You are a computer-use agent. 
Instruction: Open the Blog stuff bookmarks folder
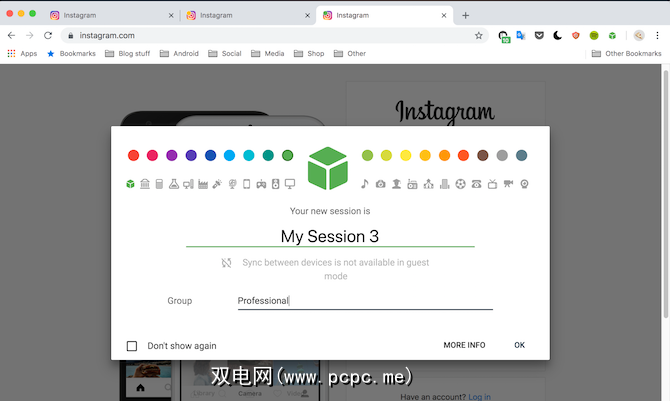[127, 53]
